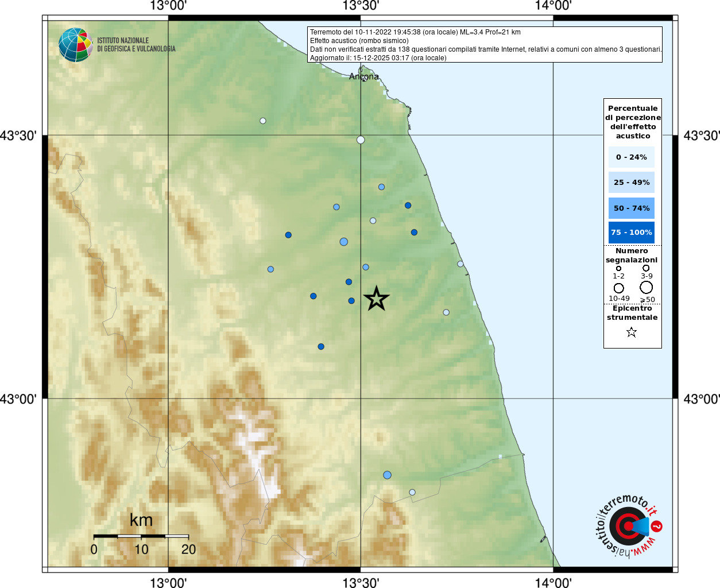
Task: Click the Epicentro strumentale legend label
Action: 632,312
